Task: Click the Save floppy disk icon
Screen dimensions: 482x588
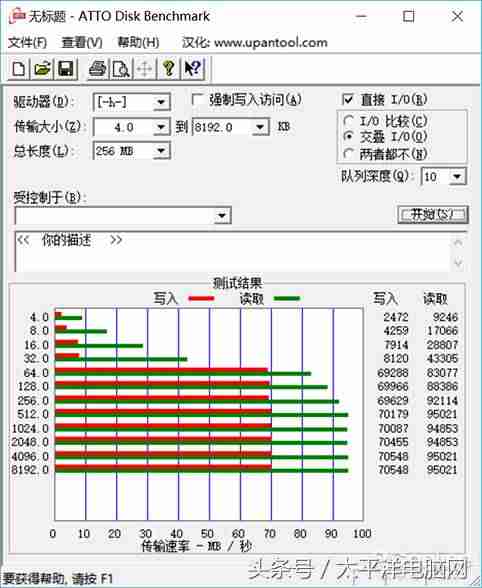Action: tap(66, 69)
